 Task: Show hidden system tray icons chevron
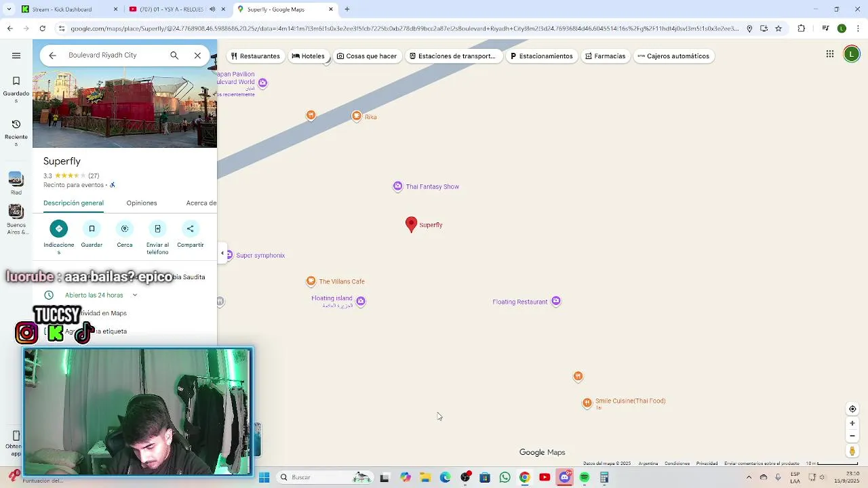[749, 477]
